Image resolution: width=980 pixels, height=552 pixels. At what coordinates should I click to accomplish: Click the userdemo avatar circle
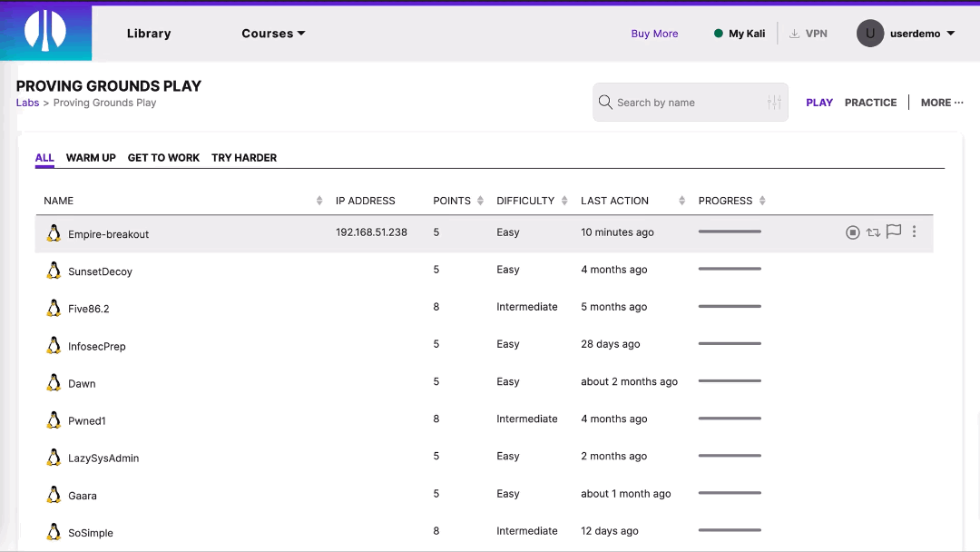click(x=869, y=33)
